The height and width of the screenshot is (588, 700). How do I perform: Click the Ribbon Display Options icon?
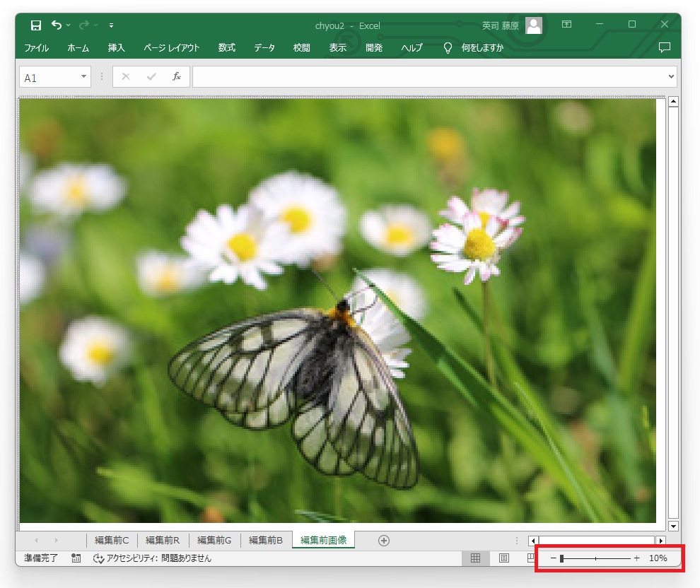tap(566, 25)
